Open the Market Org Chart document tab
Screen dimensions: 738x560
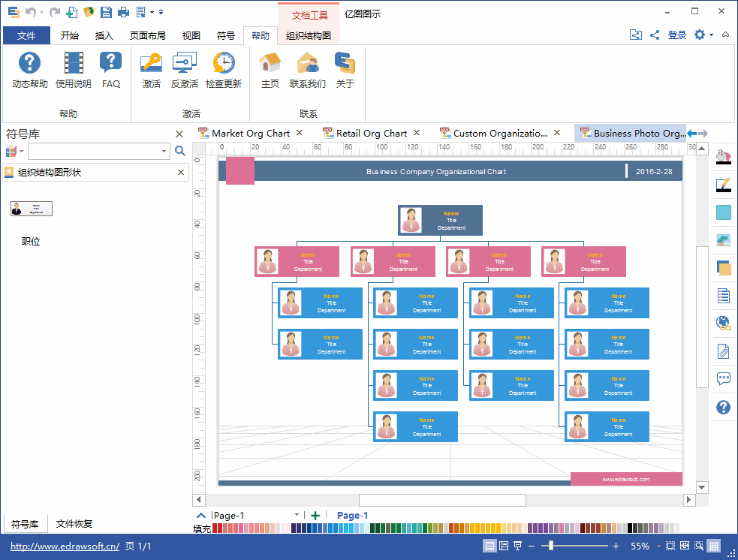[251, 133]
